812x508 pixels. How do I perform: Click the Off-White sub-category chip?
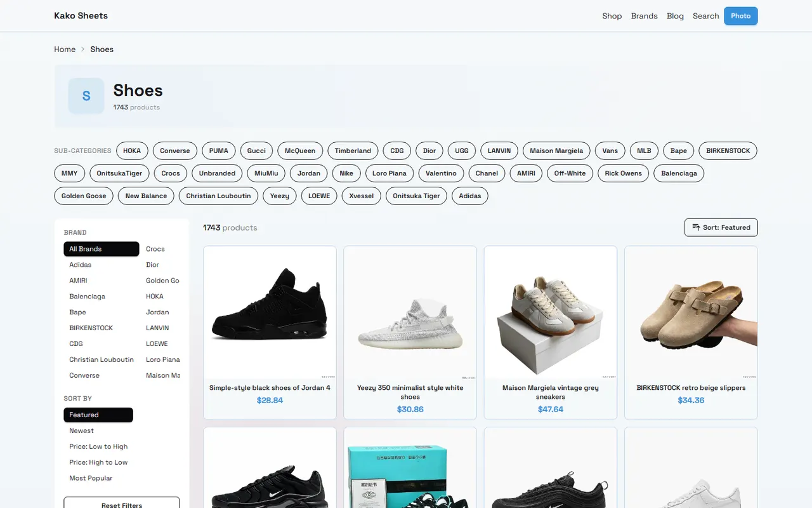(570, 173)
